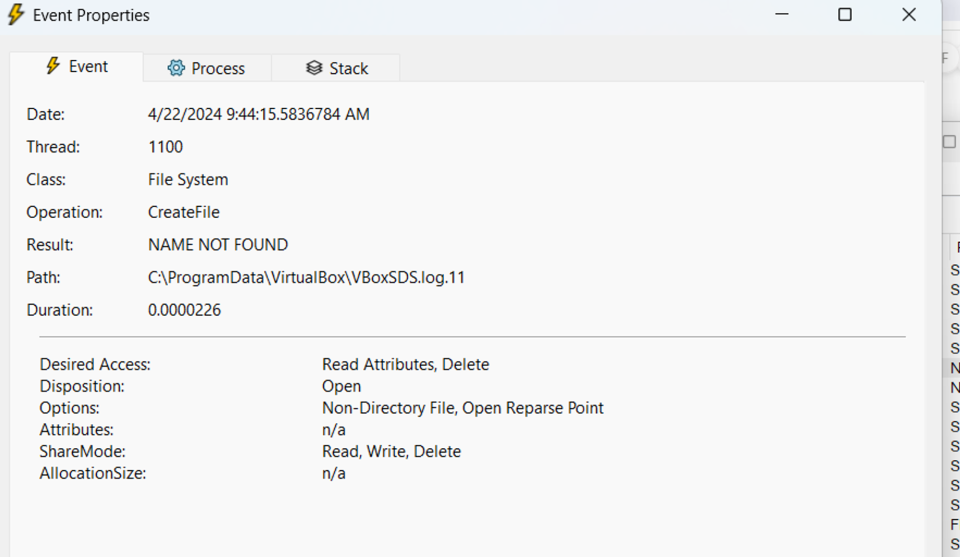Image resolution: width=960 pixels, height=557 pixels.
Task: Close the Event Properties dialog
Action: click(x=908, y=15)
